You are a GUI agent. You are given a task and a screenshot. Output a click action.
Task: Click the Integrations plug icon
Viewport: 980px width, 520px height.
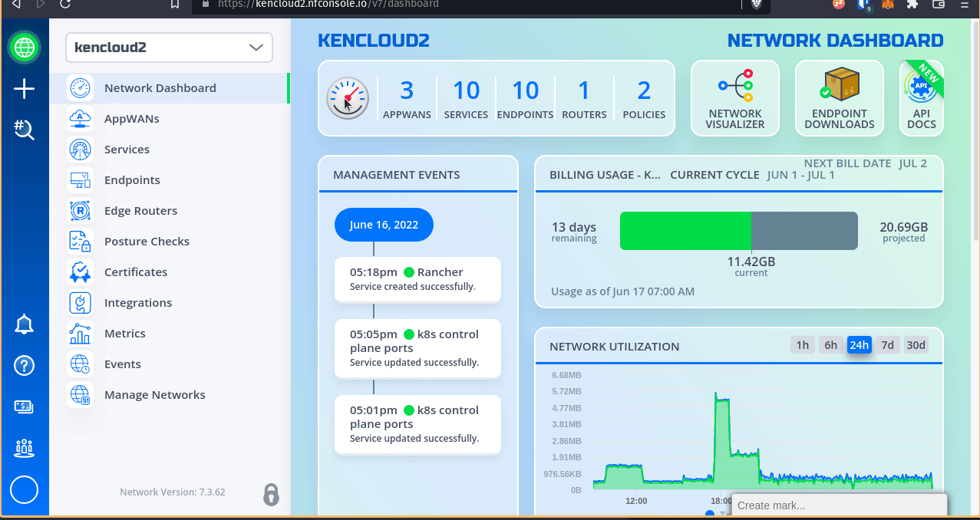coord(80,303)
